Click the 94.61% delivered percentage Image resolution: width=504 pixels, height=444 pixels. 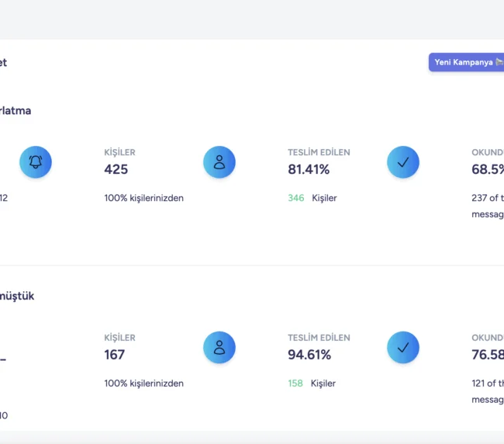(x=309, y=355)
